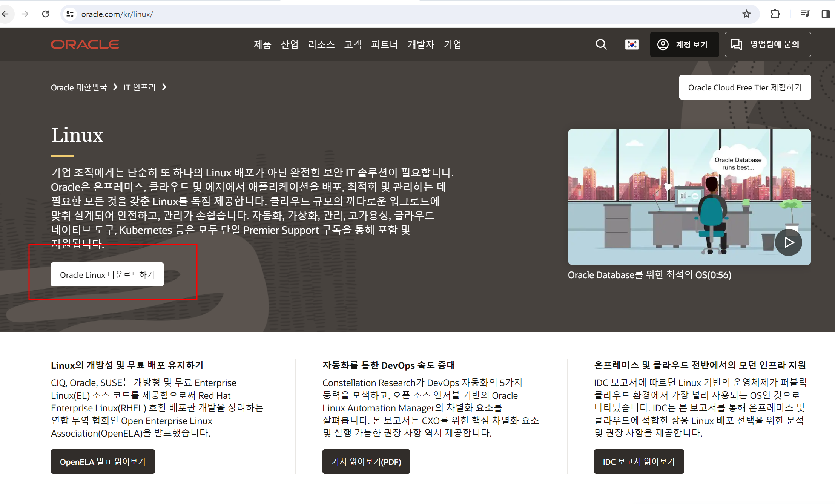
Task: Open the media control icon in toolbar
Action: click(805, 14)
